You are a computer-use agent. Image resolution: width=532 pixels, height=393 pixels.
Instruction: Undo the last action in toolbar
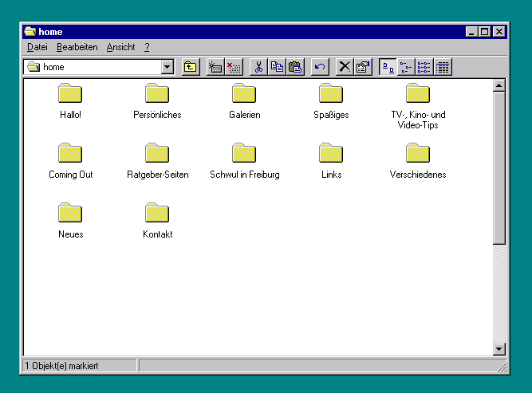coord(320,67)
